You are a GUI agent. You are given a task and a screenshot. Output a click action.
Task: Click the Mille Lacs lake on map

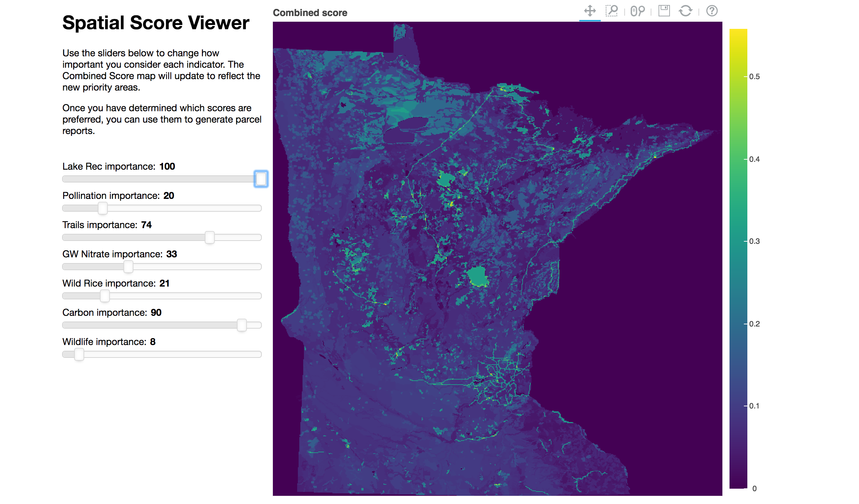477,276
